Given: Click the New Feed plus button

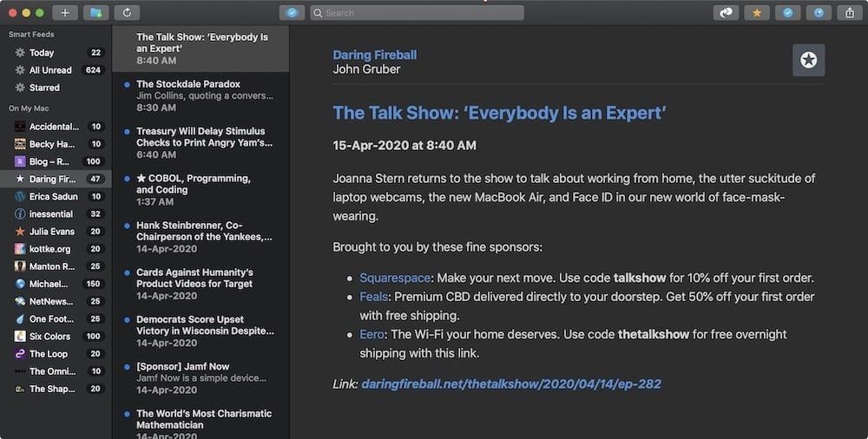Looking at the screenshot, I should (x=65, y=13).
